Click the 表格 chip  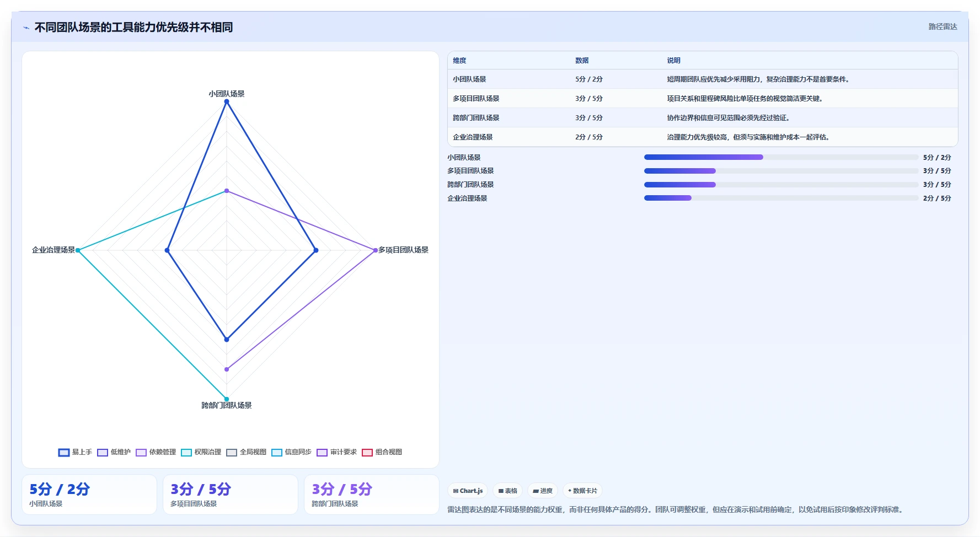(507, 491)
